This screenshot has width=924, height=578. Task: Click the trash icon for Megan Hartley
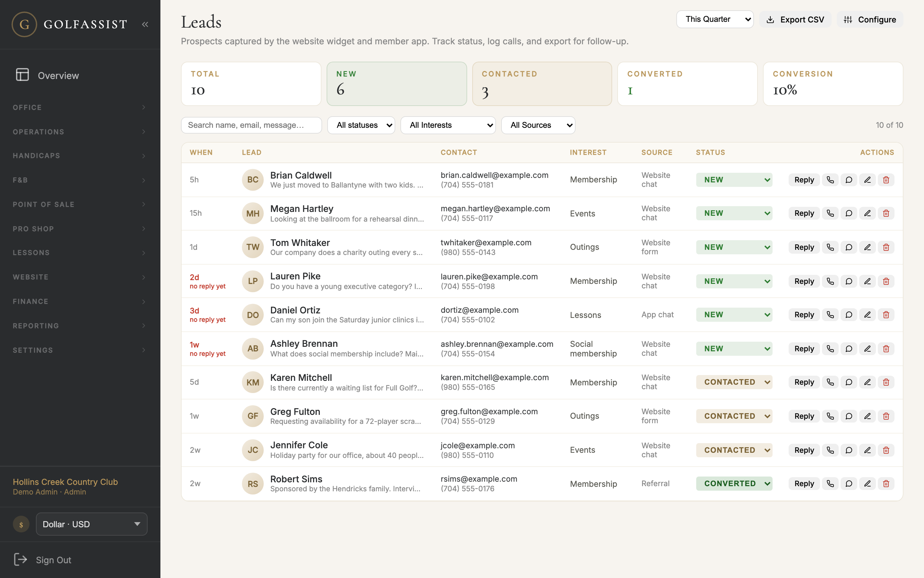pyautogui.click(x=886, y=213)
